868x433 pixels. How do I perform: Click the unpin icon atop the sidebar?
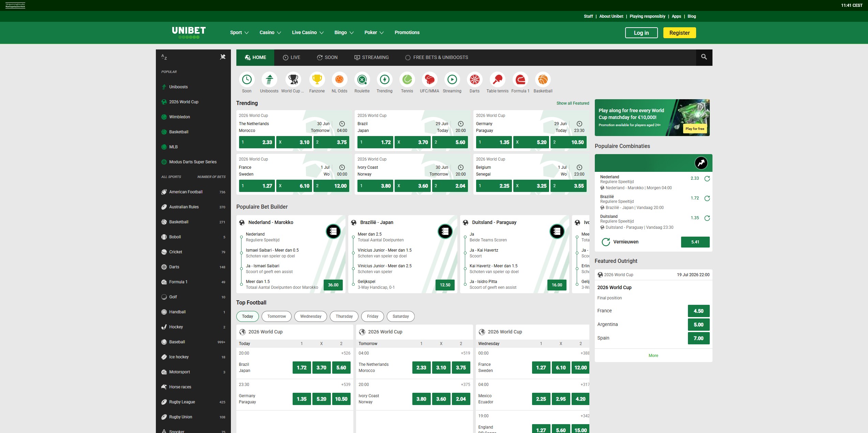(223, 57)
